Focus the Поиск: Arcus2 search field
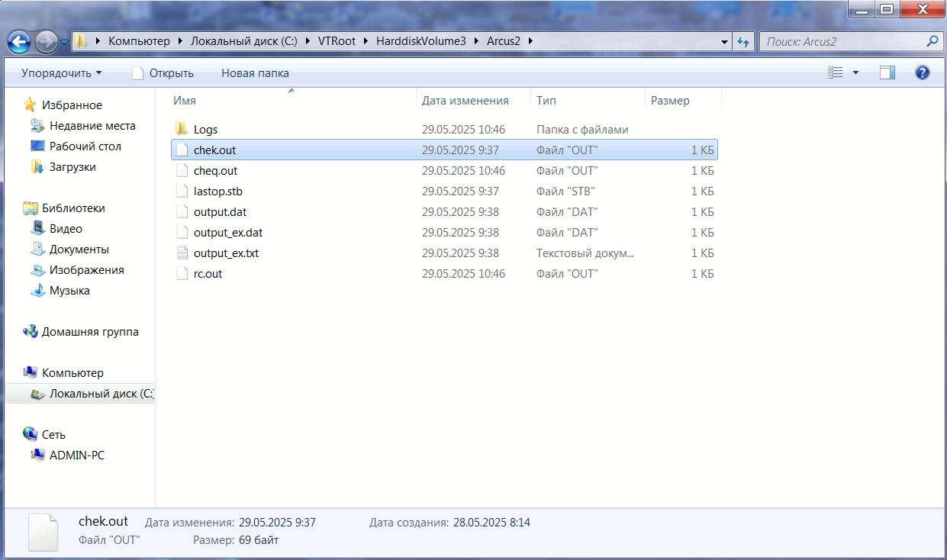The width and height of the screenshot is (947, 560). click(842, 41)
